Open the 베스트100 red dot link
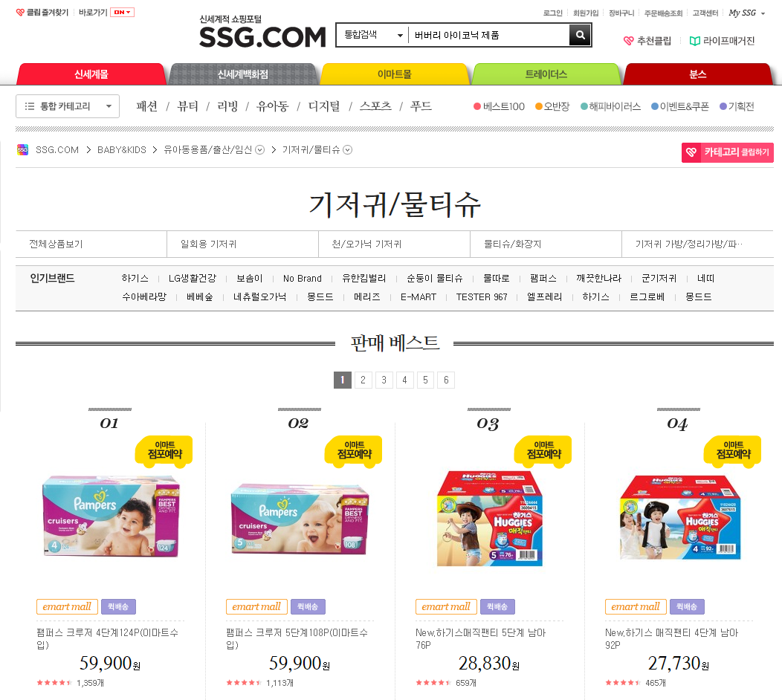The image size is (782, 700). coord(500,106)
